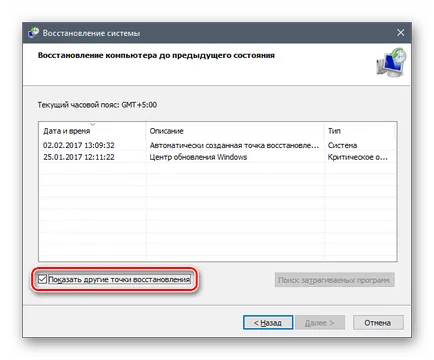
Task: Click Центр обновления Windows description
Action: click(x=198, y=157)
